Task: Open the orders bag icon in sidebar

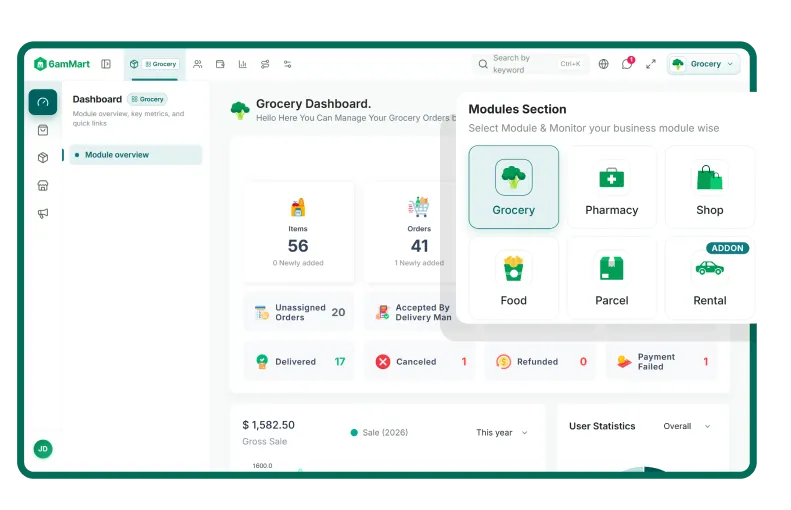Action: pyautogui.click(x=43, y=130)
